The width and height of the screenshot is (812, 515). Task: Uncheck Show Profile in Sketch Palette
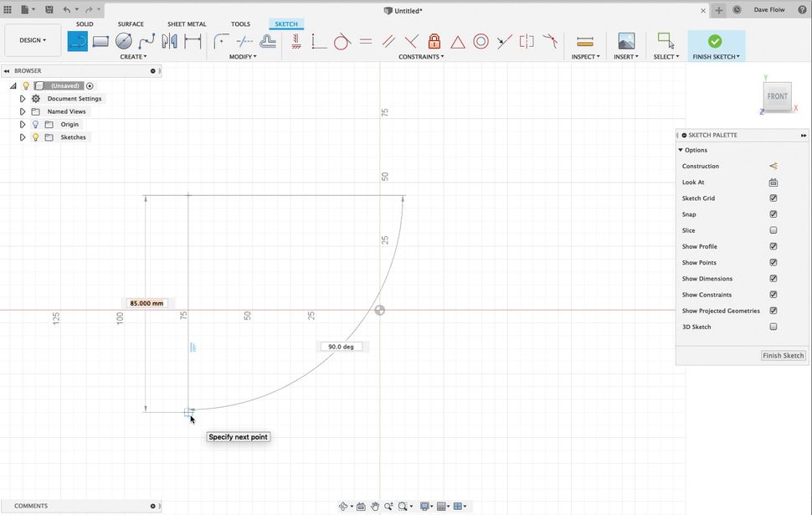[x=773, y=246]
